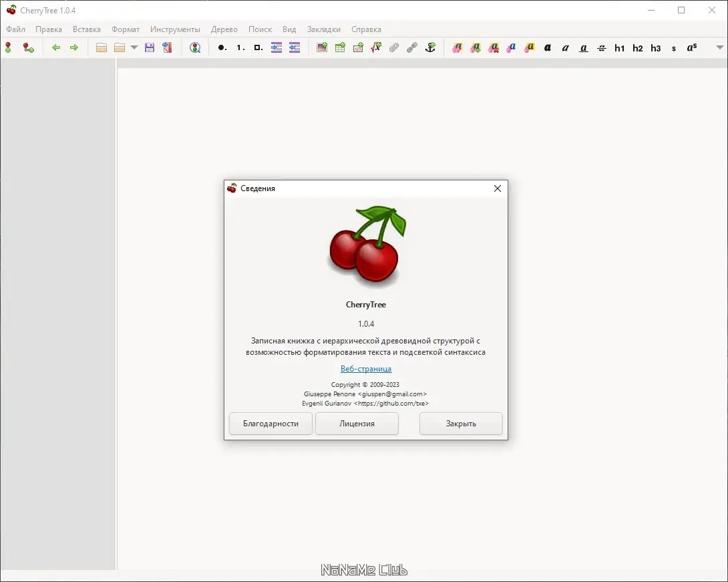Screen dimensions: 728x582
Task: Toggle to-do checkbox list formatting
Action: pos(258,47)
